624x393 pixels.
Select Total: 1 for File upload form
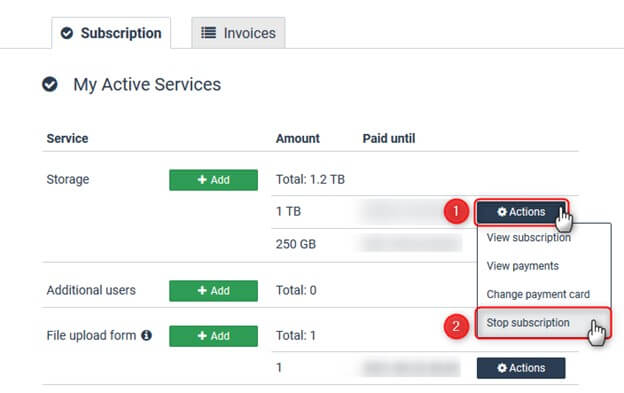296,335
